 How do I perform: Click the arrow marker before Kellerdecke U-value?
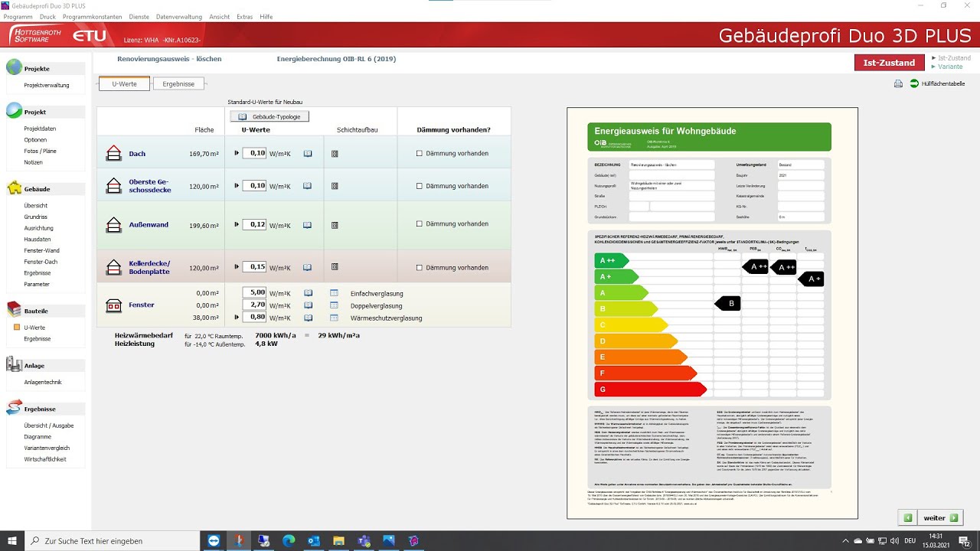(237, 267)
